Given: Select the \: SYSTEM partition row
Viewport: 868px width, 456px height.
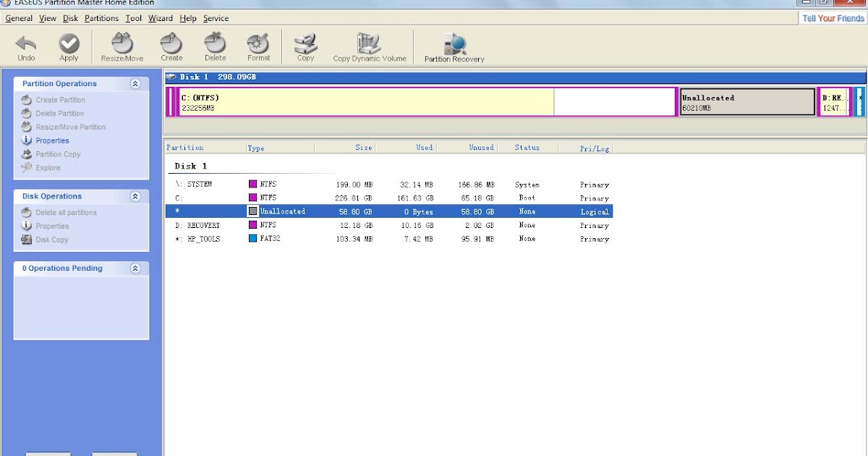Looking at the screenshot, I should (x=389, y=185).
